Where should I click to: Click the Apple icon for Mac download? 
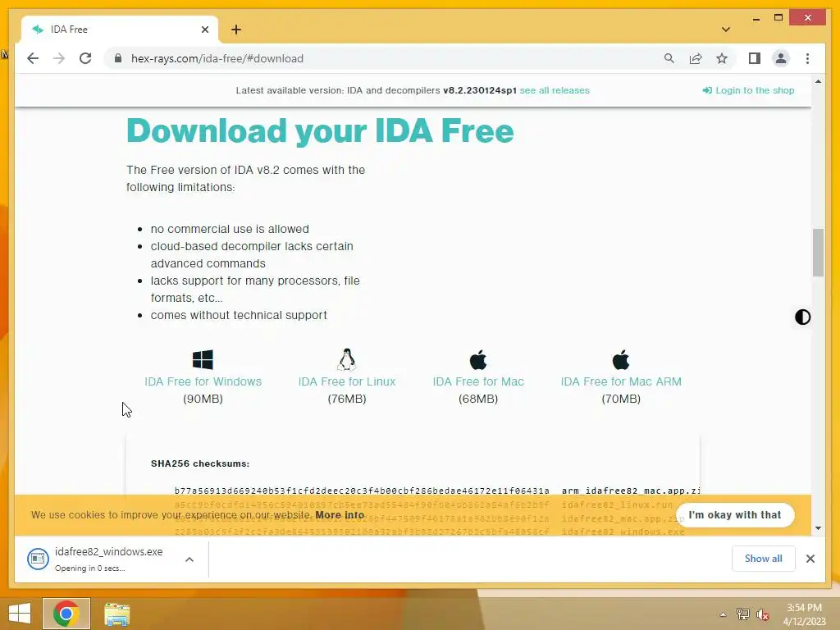(478, 359)
